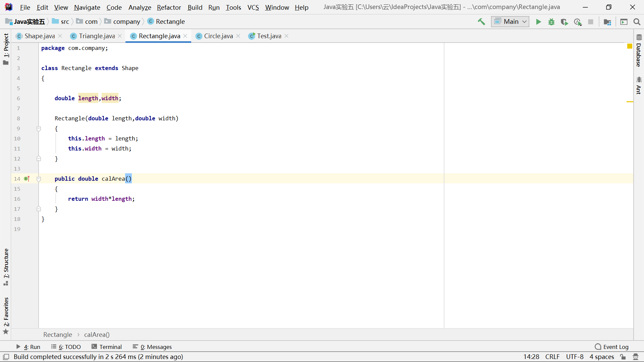Click the cursor position 14:28 indicator
This screenshot has height=362, width=644.
(531, 357)
